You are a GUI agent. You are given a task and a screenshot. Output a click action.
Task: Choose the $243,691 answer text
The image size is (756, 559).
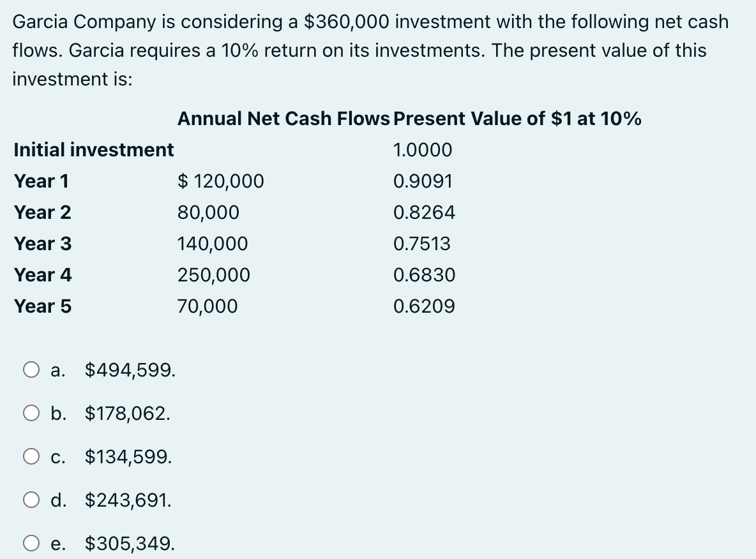coord(128,500)
